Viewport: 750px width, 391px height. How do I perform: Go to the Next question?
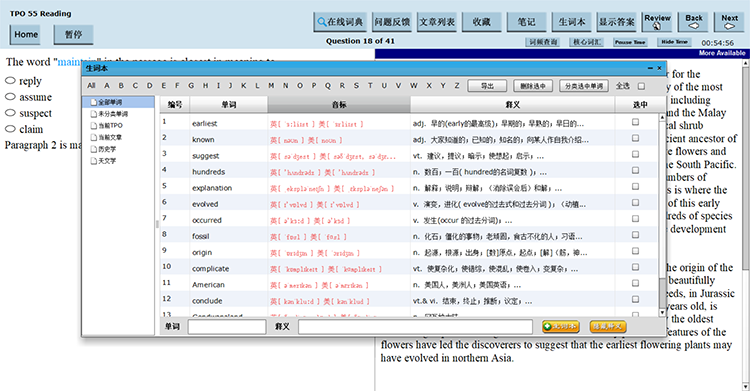point(729,22)
